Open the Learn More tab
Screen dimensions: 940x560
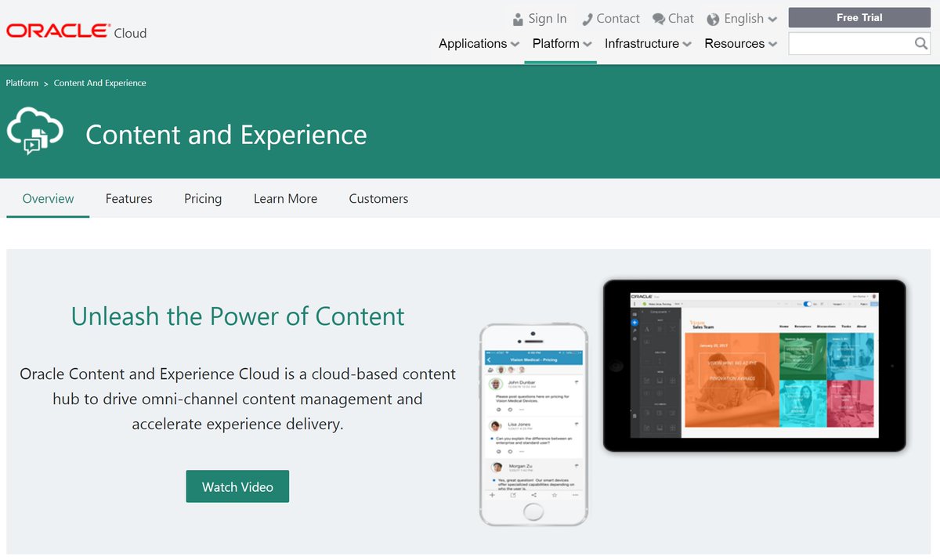click(285, 199)
